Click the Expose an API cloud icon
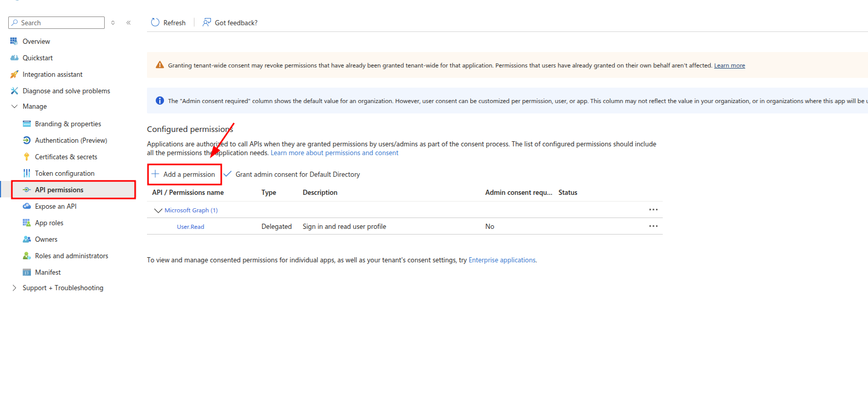 (27, 206)
